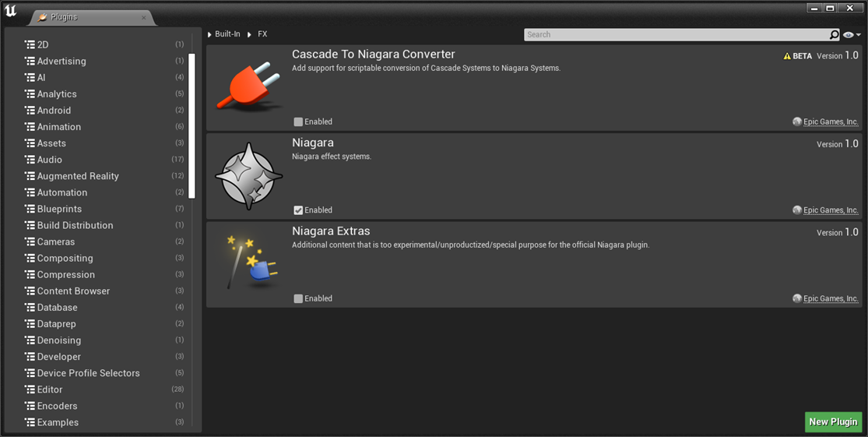Viewport: 868px width, 437px height.
Task: Click the list icon next to Compositing
Action: coord(30,258)
